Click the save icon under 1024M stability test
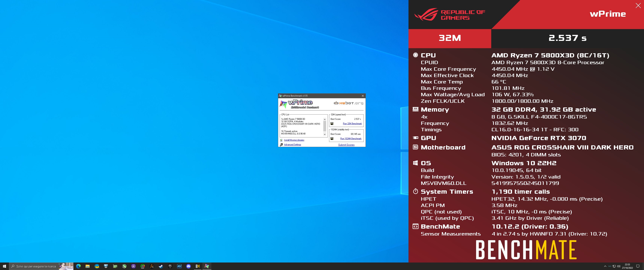The width and height of the screenshot is (644, 270). 332,139
